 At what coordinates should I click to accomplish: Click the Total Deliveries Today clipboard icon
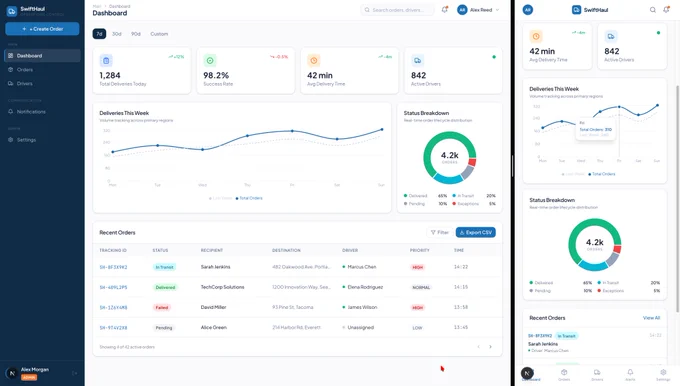[x=106, y=60]
